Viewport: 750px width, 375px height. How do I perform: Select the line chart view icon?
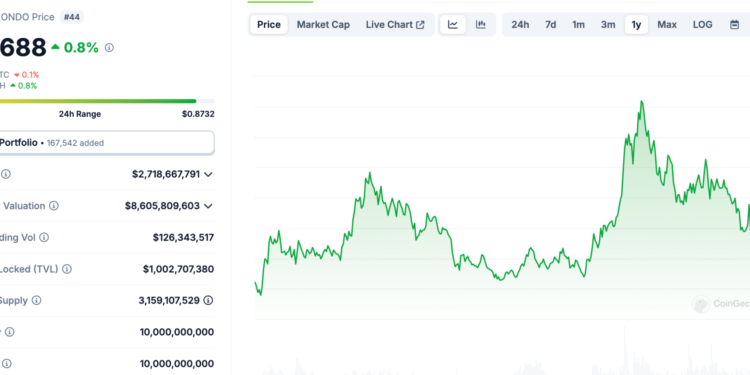click(453, 24)
